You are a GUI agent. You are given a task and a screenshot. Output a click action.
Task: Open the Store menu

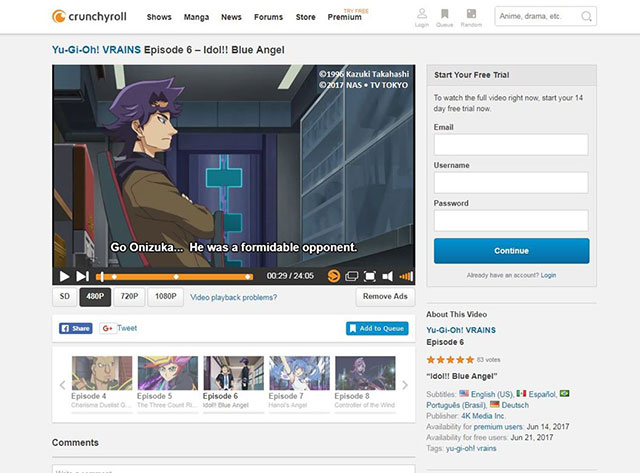(306, 17)
